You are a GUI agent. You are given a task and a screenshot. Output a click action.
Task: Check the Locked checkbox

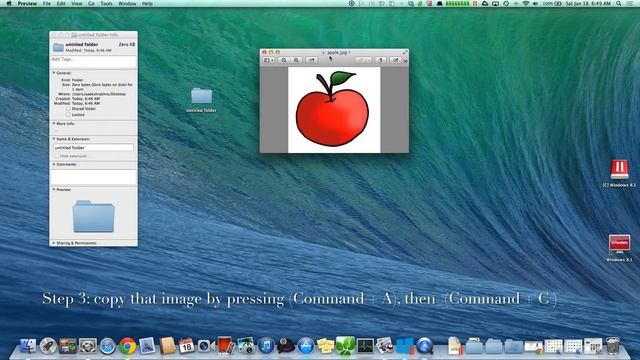pos(68,115)
